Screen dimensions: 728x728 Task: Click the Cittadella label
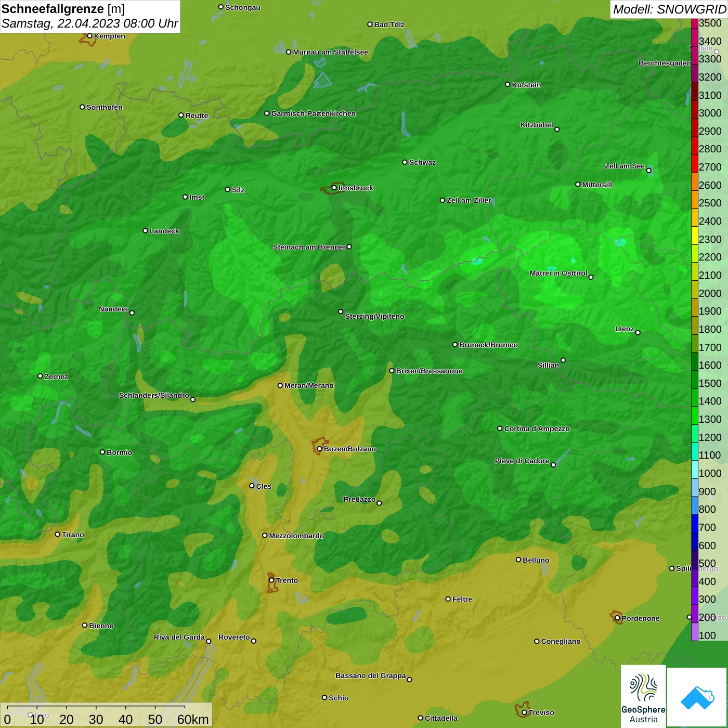(x=441, y=718)
